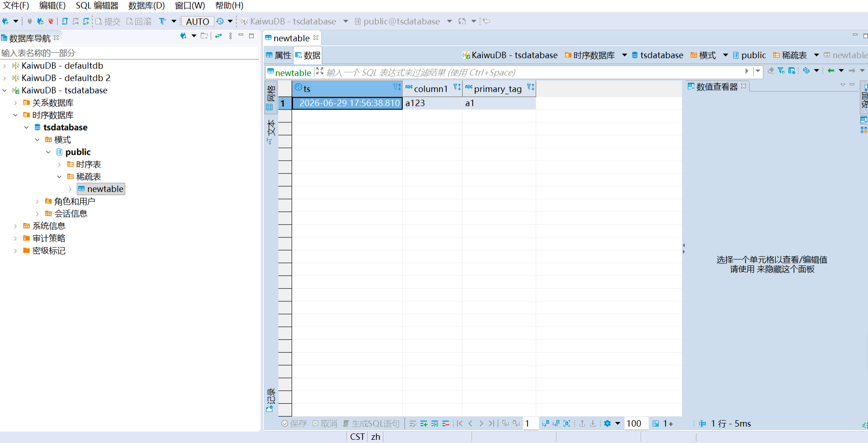
Task: Click the delete row icon in results toolbar
Action: point(446,424)
